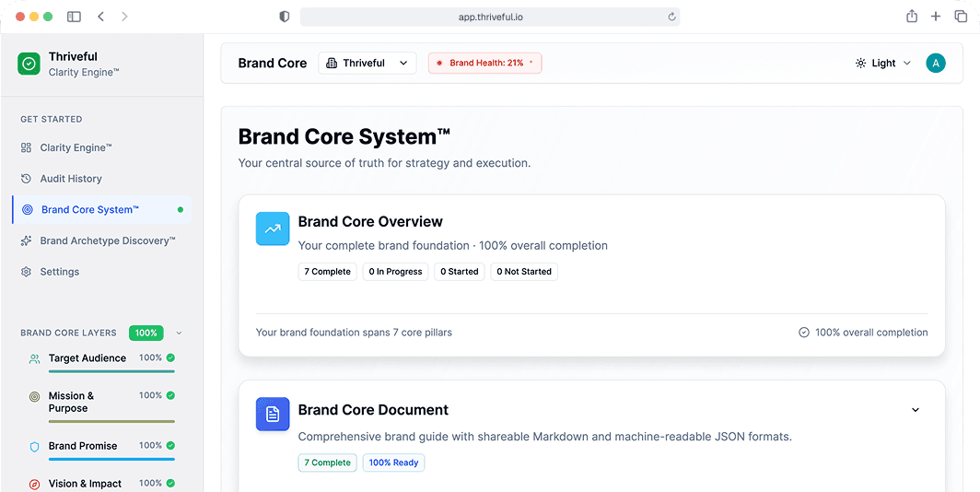
Task: Click the Brand Core System heading
Action: [x=344, y=136]
